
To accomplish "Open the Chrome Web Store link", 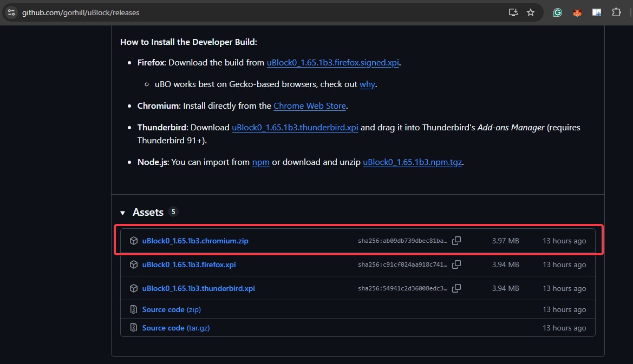I will coord(309,106).
